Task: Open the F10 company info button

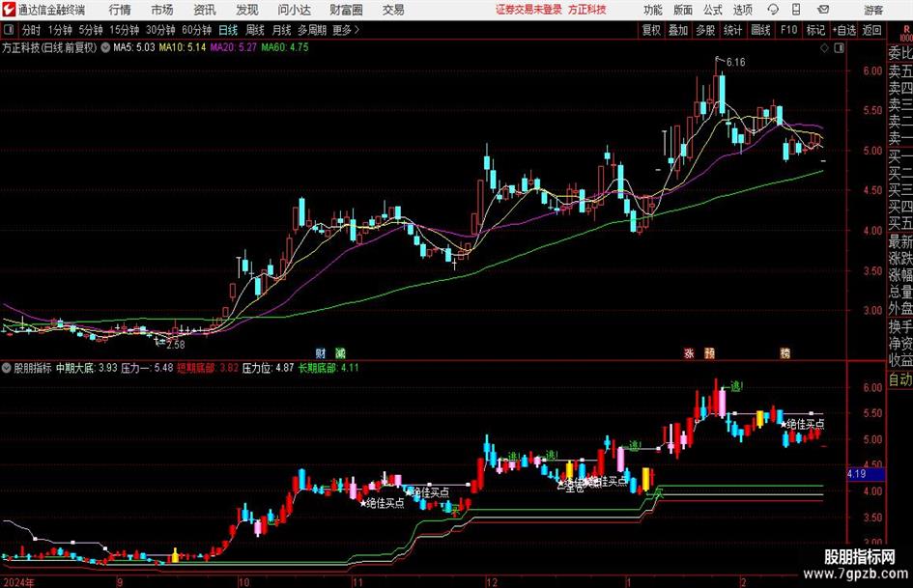Action: coord(789,30)
